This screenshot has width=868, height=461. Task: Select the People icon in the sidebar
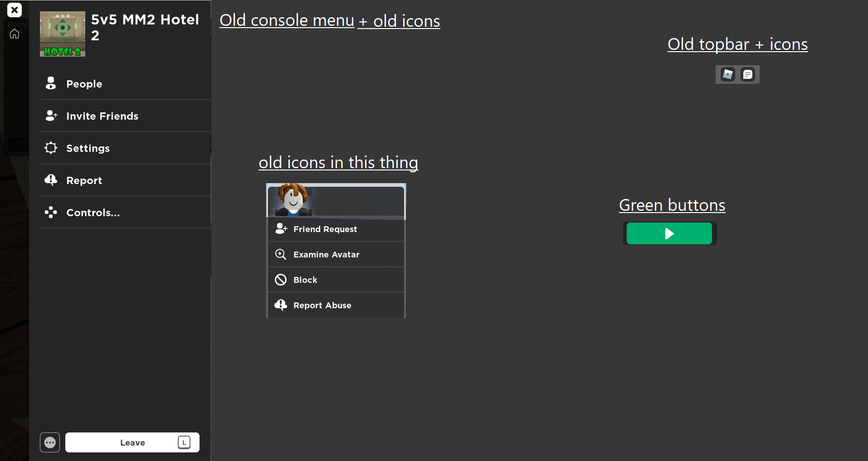tap(50, 83)
